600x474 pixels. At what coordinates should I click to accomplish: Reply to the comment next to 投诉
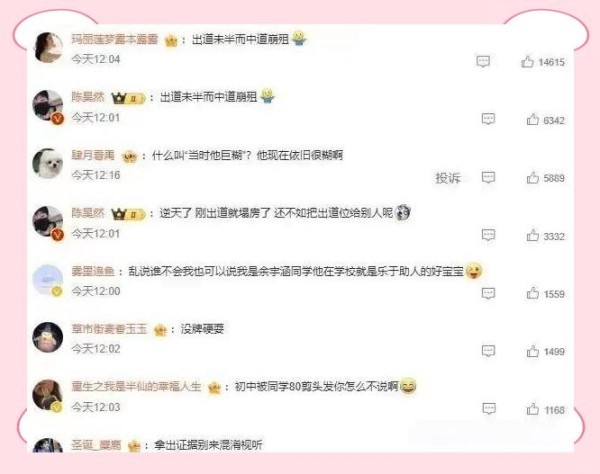(488, 178)
